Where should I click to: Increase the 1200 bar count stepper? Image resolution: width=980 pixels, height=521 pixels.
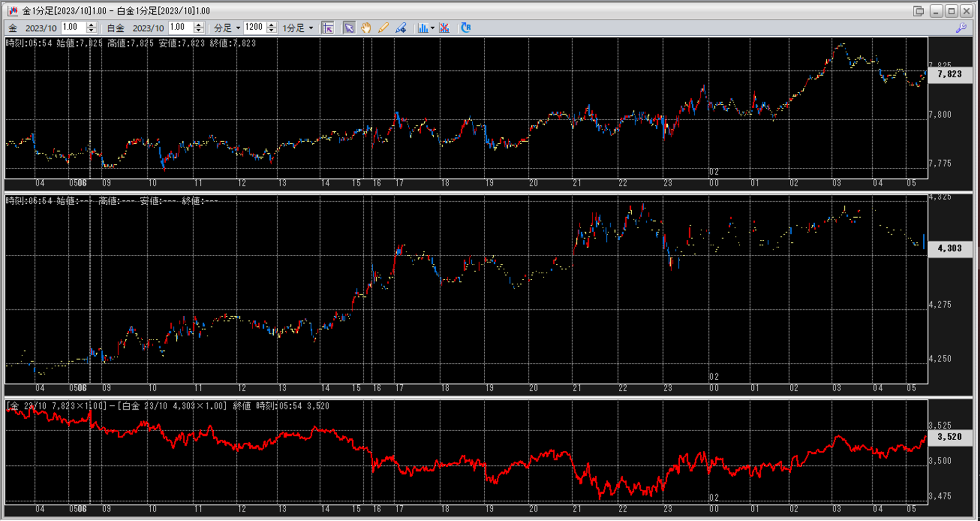tap(271, 25)
